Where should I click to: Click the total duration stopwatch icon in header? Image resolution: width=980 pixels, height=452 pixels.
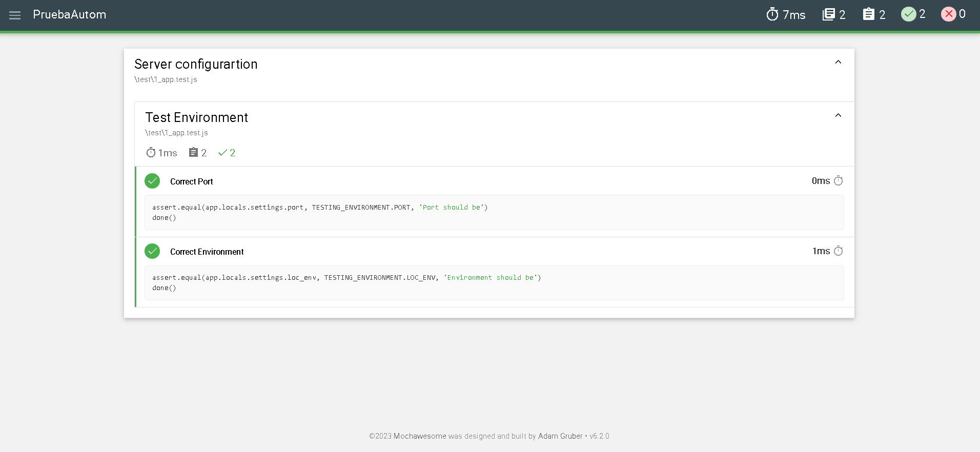pyautogui.click(x=772, y=14)
